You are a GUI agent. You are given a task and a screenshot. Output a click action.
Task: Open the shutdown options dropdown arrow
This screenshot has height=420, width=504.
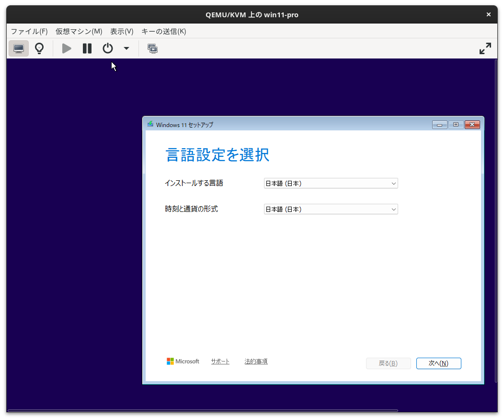(126, 48)
